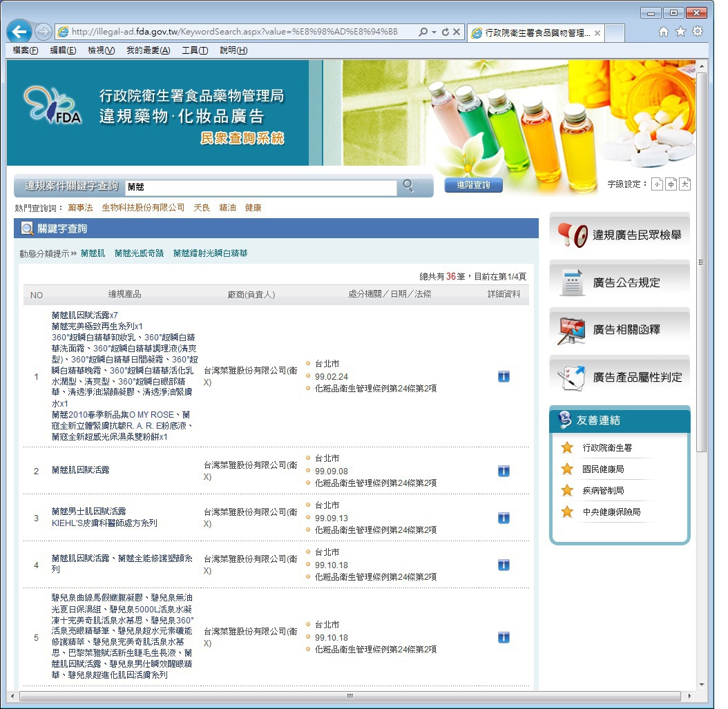Click star icon beside 中央健康保險局
The image size is (728, 709).
[567, 512]
